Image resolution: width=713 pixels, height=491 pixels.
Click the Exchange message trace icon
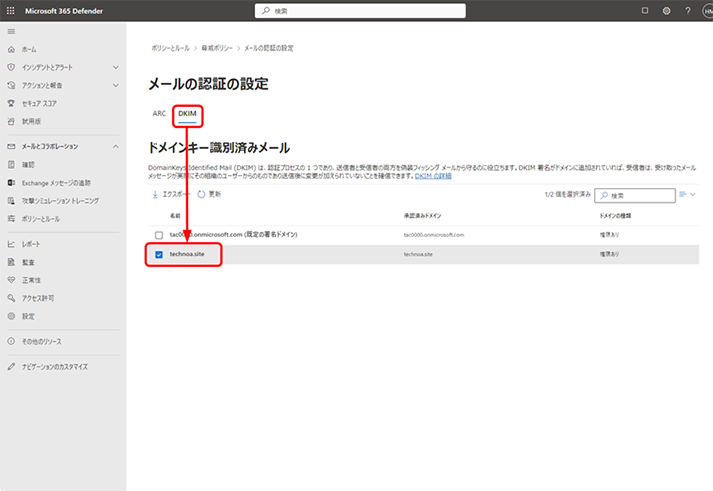11,183
